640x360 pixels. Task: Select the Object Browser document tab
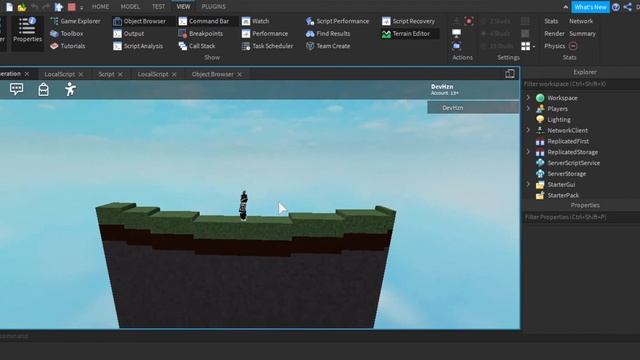(212, 74)
